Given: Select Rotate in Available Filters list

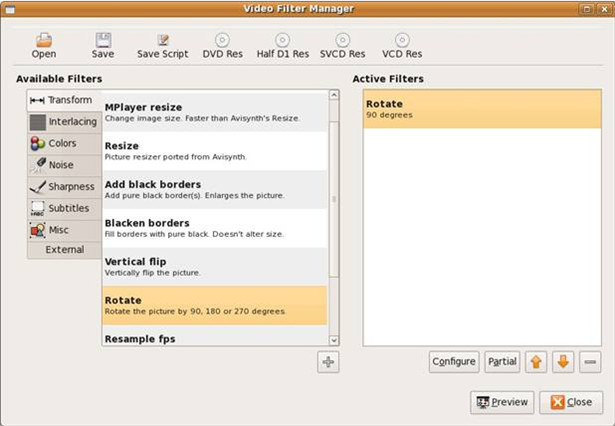Looking at the screenshot, I should tap(215, 306).
